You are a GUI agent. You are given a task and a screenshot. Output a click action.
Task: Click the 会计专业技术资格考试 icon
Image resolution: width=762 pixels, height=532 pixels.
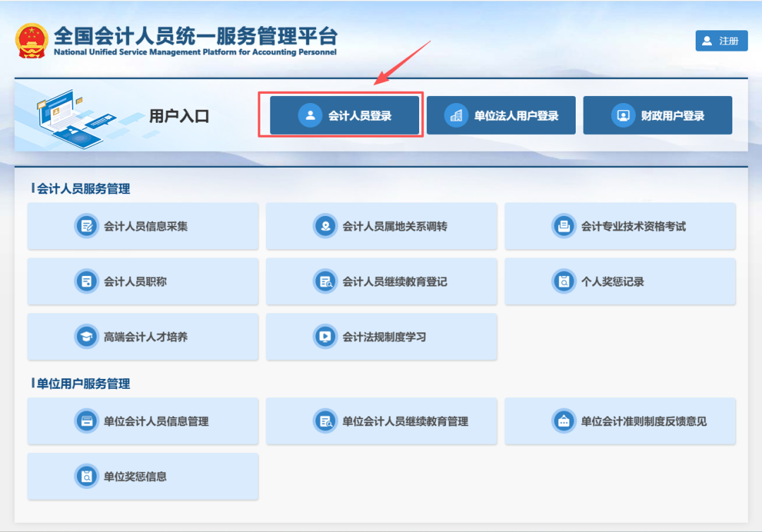564,226
